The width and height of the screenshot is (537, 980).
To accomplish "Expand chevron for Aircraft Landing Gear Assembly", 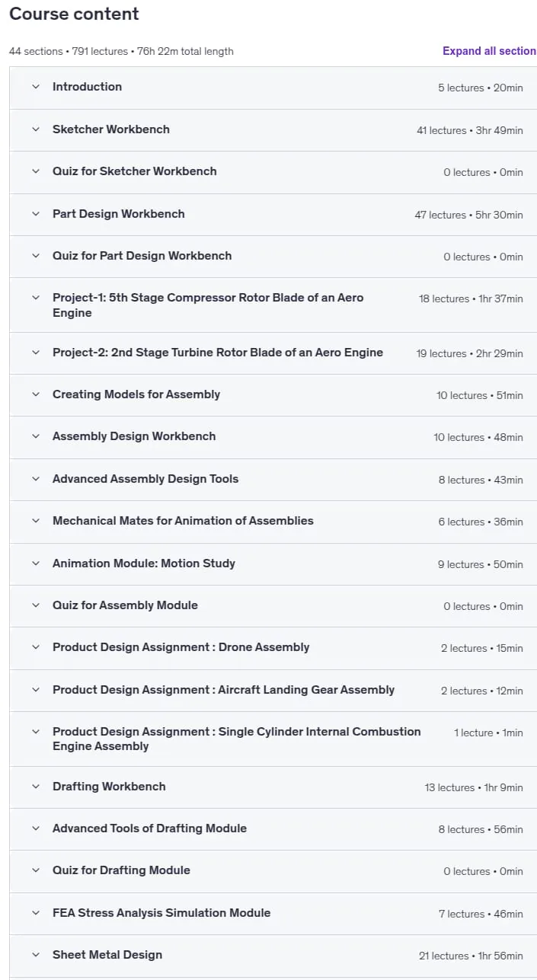I will click(35, 690).
